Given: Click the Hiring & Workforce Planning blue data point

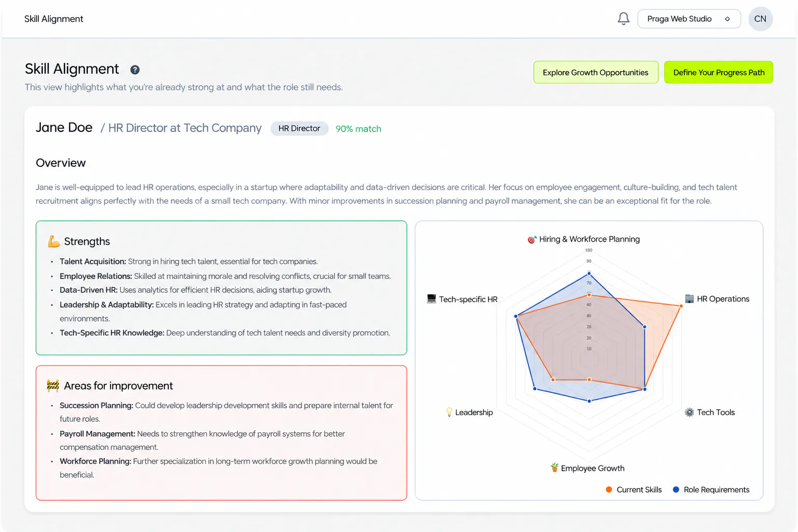Looking at the screenshot, I should coord(589,273).
